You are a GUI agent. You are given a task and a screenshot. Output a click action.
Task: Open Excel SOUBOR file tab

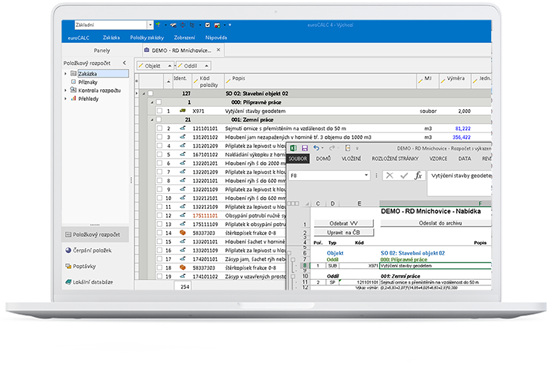pyautogui.click(x=298, y=159)
